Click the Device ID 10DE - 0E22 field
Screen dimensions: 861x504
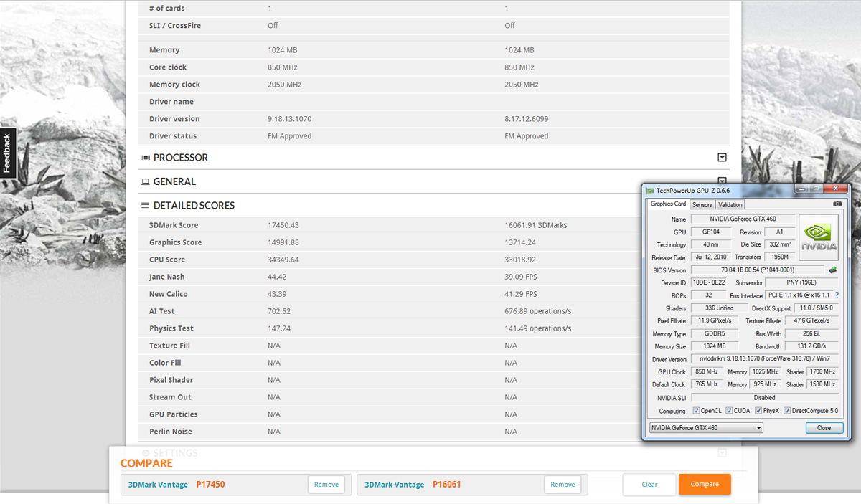[x=707, y=283]
